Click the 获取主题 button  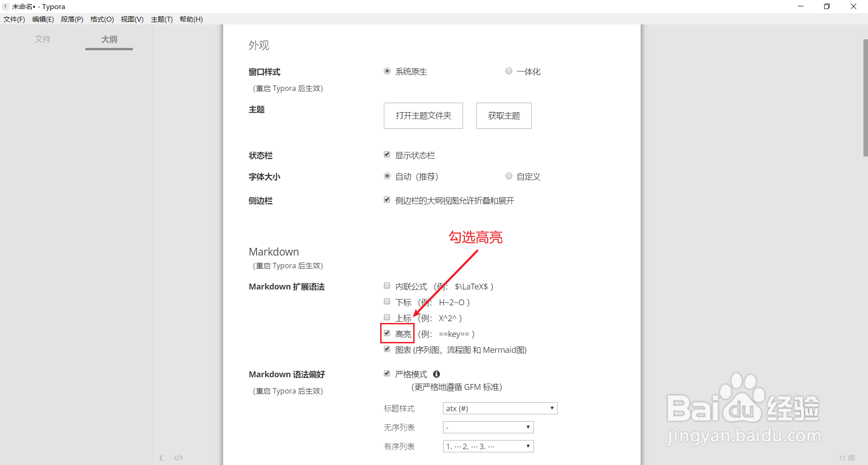point(504,115)
